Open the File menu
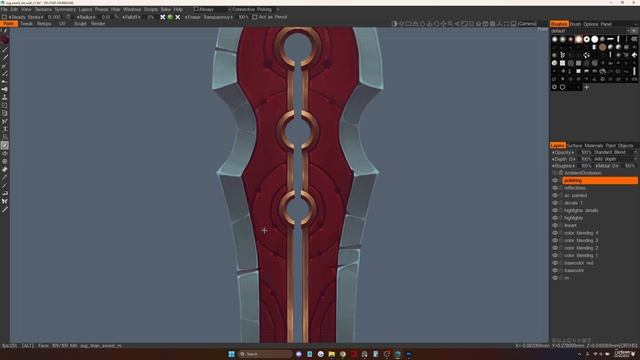This screenshot has height=360, width=640. (x=4, y=9)
